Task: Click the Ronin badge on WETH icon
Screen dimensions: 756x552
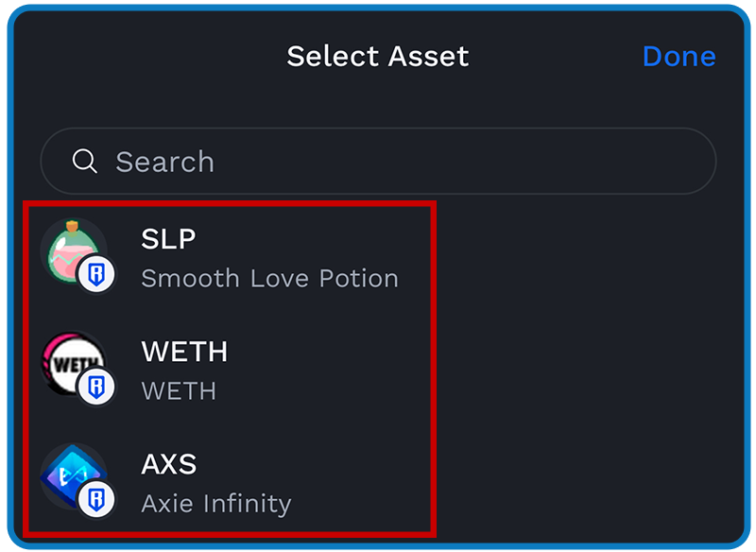Action: [96, 387]
